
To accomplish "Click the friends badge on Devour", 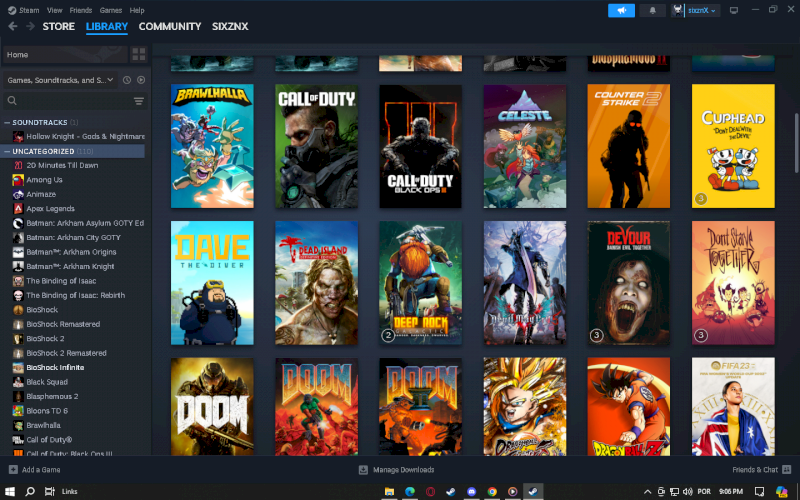I will [596, 335].
